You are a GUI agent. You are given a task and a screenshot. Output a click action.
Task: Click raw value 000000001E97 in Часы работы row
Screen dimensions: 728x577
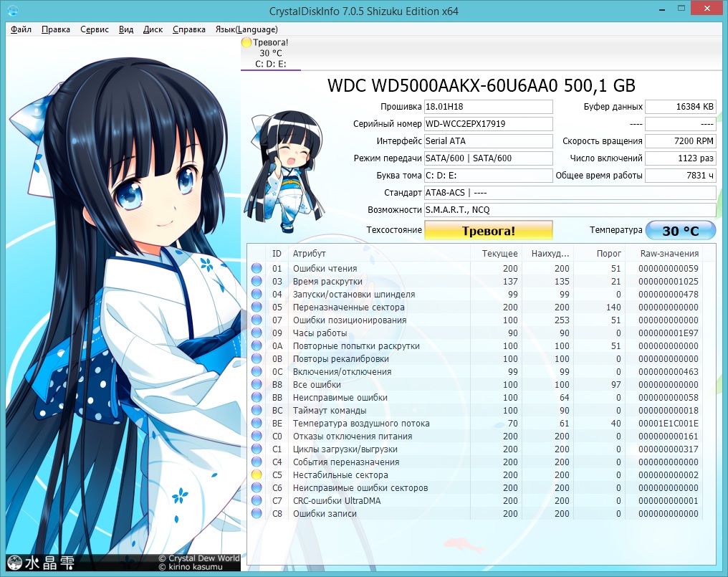coord(668,333)
